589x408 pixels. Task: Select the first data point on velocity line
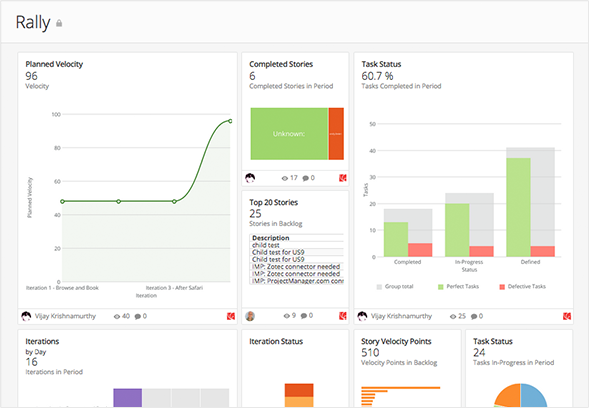point(63,202)
